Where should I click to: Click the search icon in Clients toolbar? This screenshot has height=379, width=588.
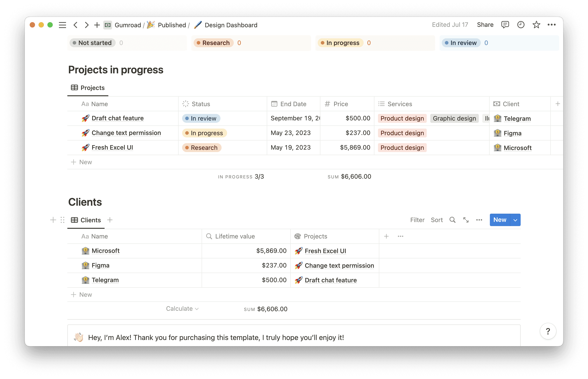[x=452, y=220]
